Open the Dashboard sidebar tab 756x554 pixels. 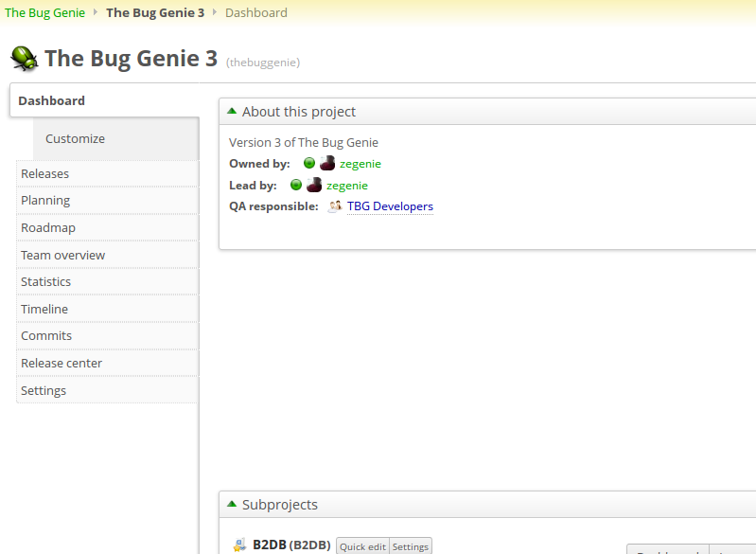(x=105, y=100)
